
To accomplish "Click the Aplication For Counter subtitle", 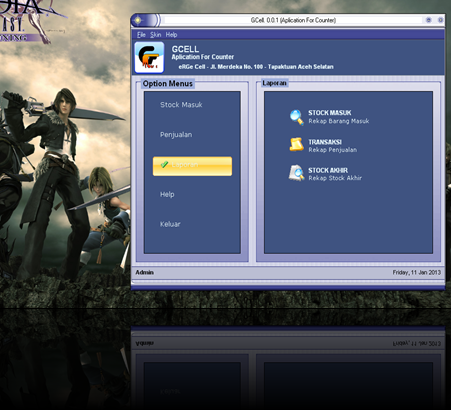I will point(203,57).
